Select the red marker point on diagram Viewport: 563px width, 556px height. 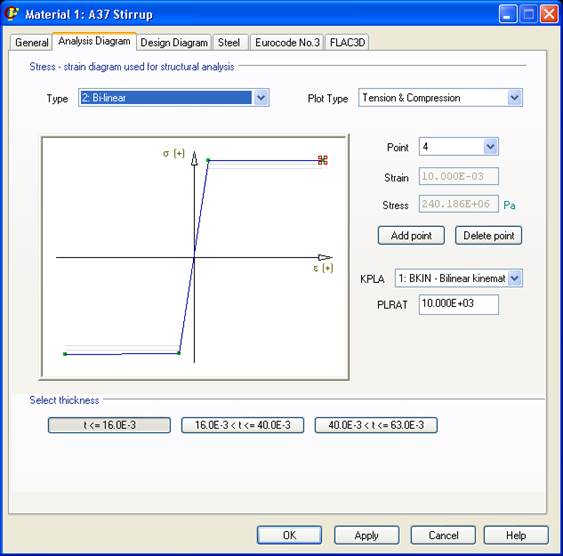322,160
